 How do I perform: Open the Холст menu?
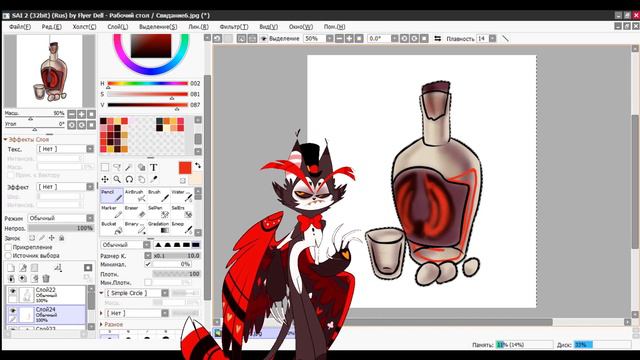coord(84,27)
